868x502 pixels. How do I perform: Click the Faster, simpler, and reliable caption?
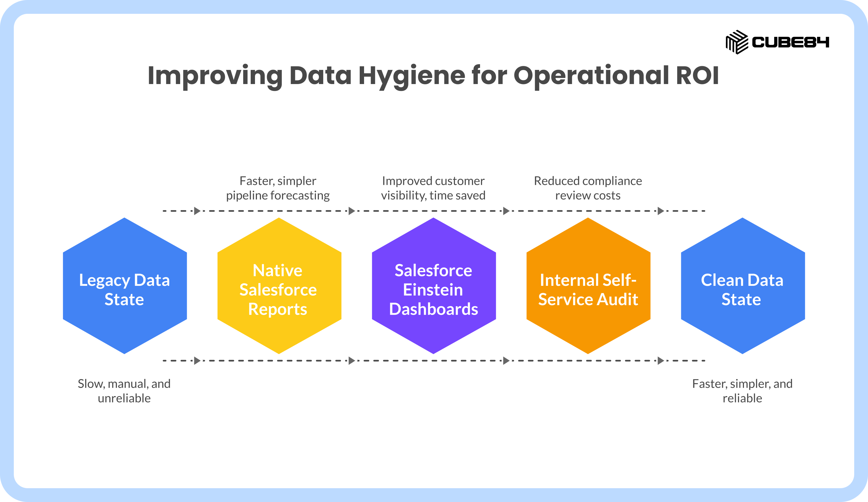(742, 391)
